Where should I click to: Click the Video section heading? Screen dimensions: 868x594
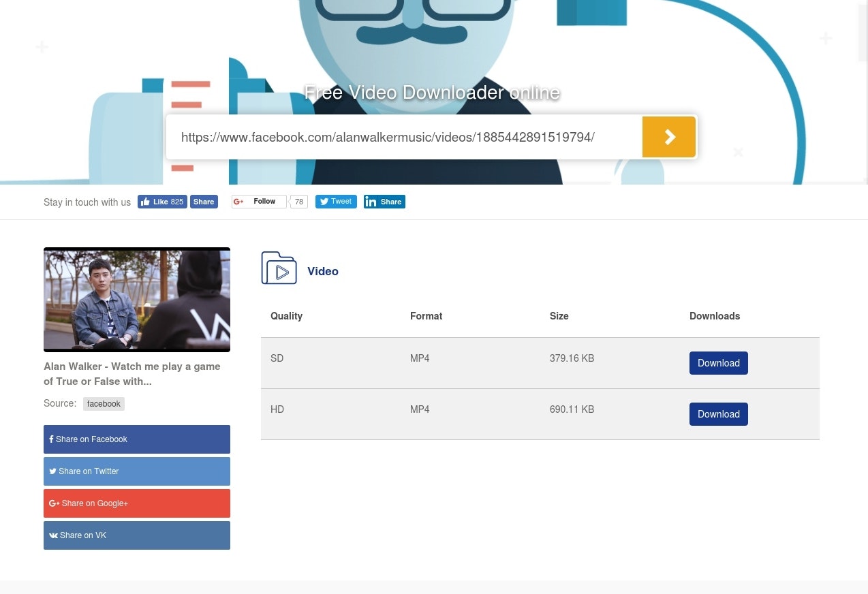pyautogui.click(x=323, y=271)
